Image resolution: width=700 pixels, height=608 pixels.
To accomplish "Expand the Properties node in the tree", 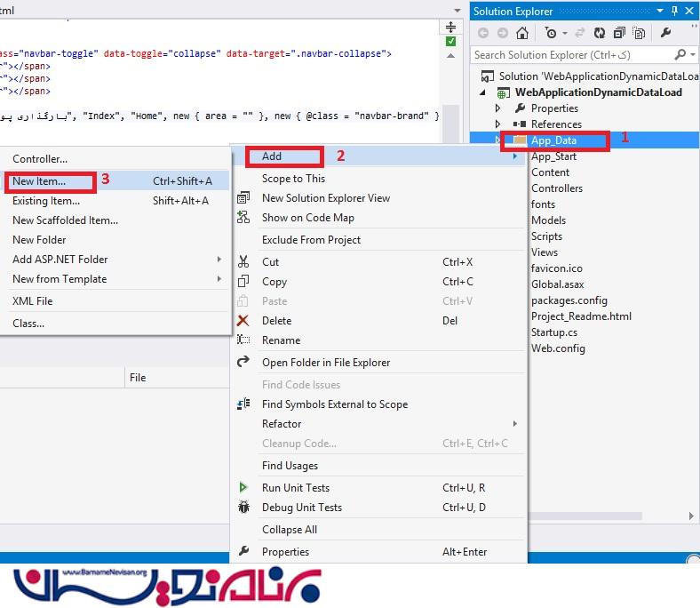I will (x=498, y=108).
